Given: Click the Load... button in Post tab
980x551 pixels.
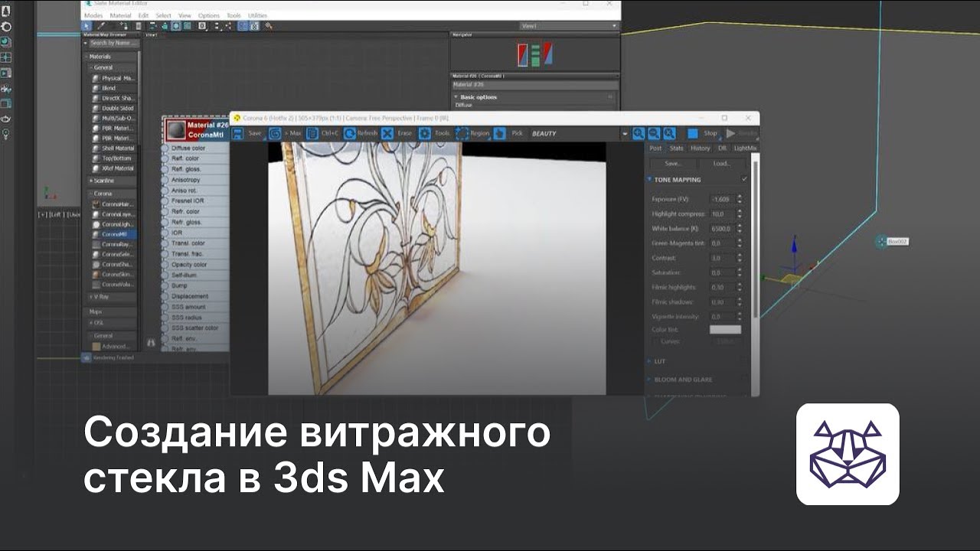Looking at the screenshot, I should [721, 164].
